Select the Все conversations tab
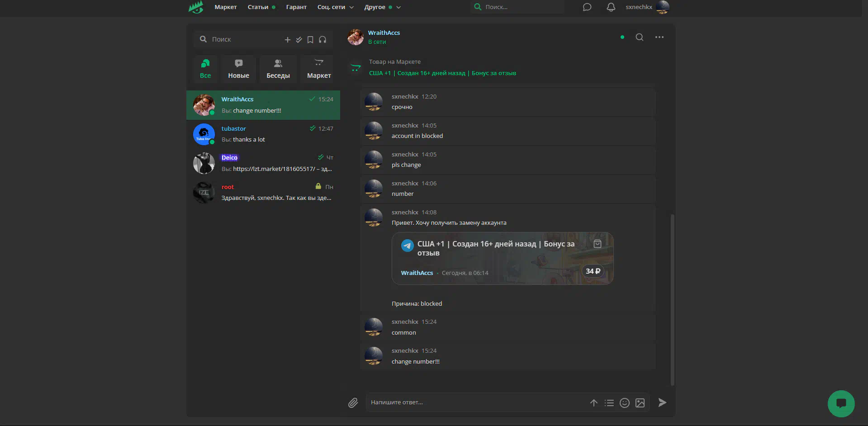Viewport: 868px width, 426px height. tap(205, 69)
